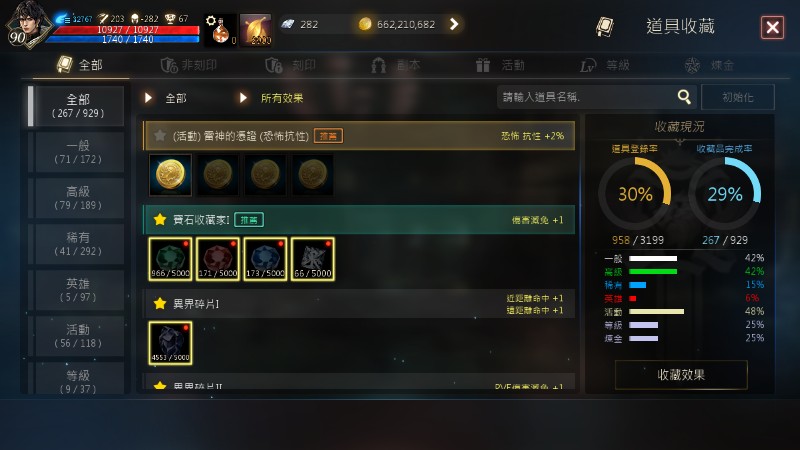Toggle favorite star on 寶石收藏家I

click(160, 220)
